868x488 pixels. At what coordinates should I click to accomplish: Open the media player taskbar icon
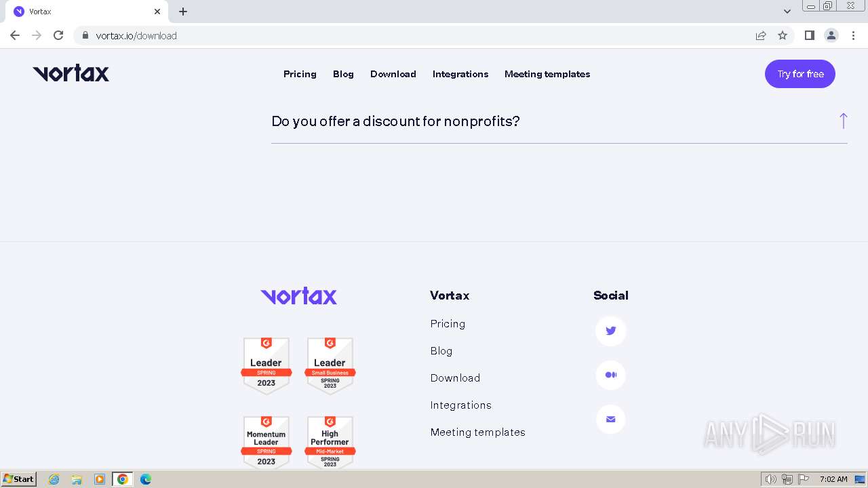click(100, 479)
